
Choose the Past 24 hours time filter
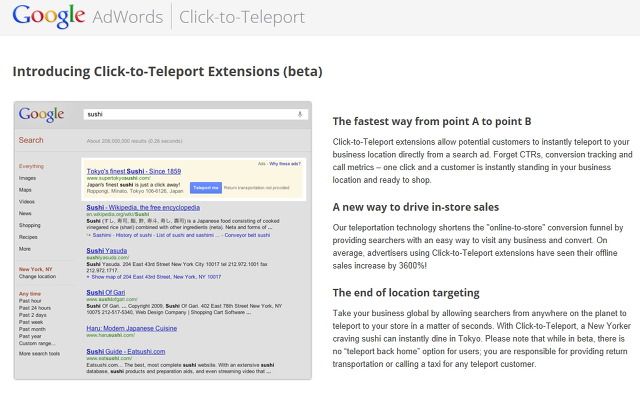[35, 308]
